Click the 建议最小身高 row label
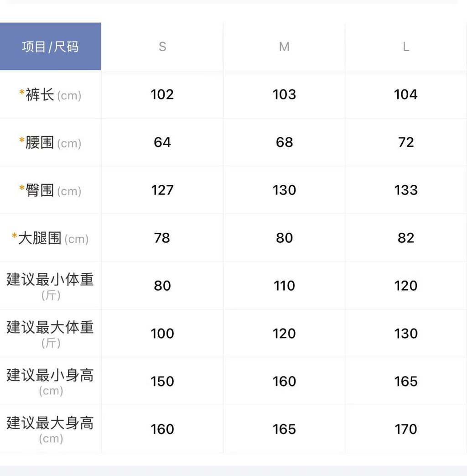Image resolution: width=467 pixels, height=476 pixels. [50, 381]
